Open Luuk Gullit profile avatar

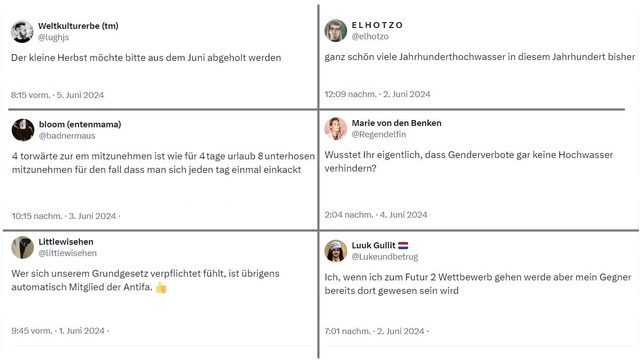tap(336, 251)
